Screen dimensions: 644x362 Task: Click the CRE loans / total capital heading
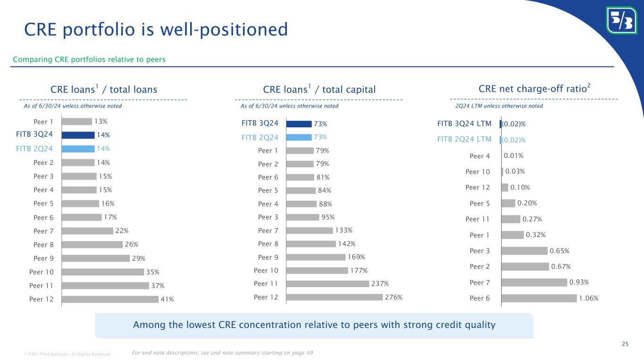pyautogui.click(x=319, y=89)
